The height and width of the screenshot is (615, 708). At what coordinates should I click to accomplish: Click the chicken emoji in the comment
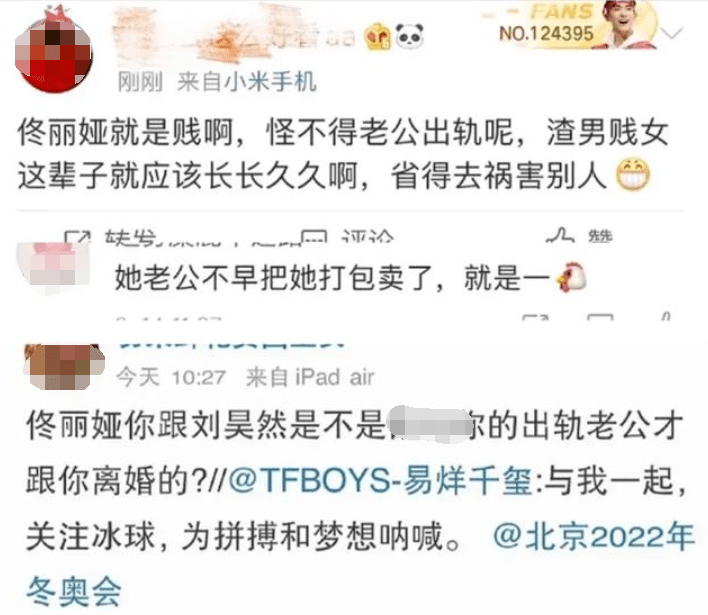(x=571, y=276)
